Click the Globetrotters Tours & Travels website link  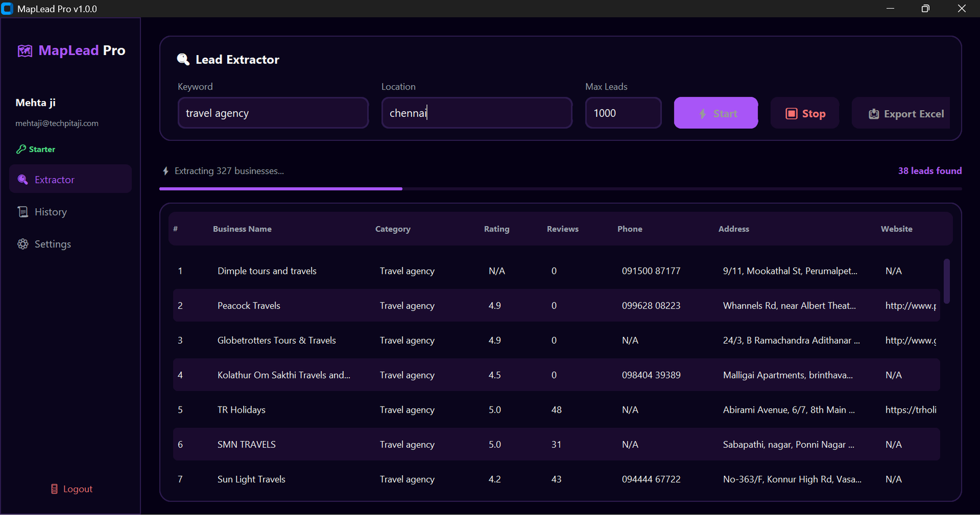pos(911,340)
